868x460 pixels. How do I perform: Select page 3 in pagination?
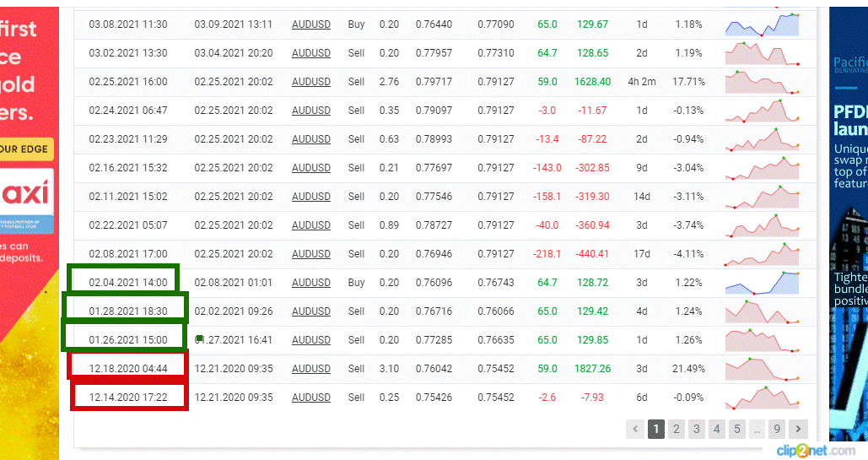(x=697, y=429)
